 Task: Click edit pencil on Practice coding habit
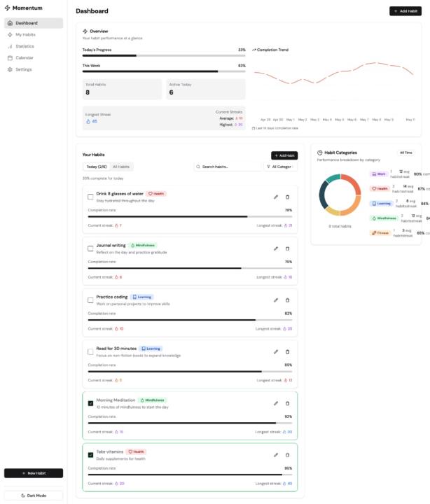click(x=276, y=300)
